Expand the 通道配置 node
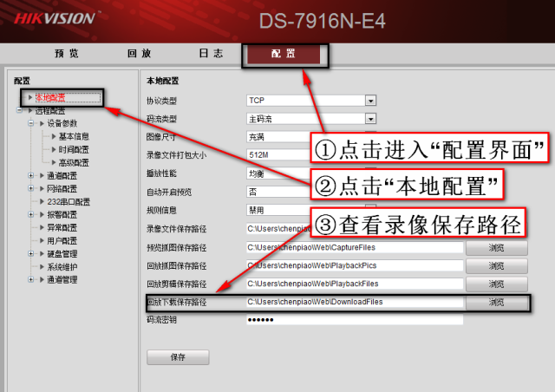Screen dimensions: 555x392 pyautogui.click(x=31, y=175)
